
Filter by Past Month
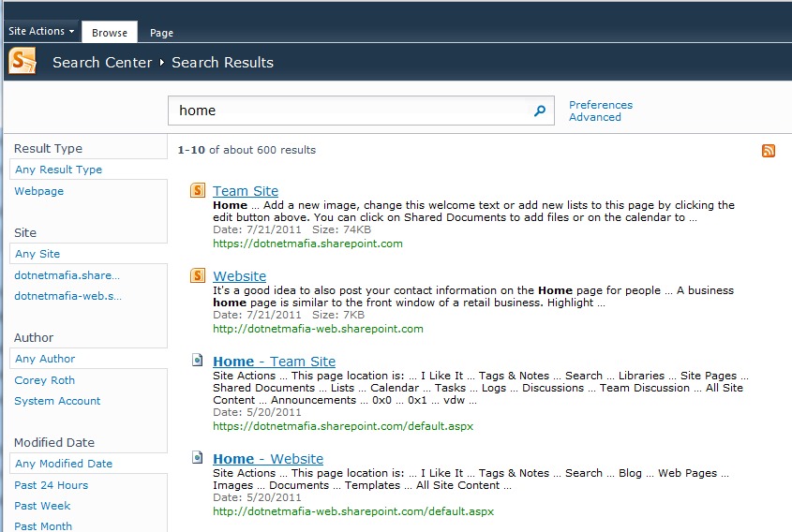pos(43,526)
